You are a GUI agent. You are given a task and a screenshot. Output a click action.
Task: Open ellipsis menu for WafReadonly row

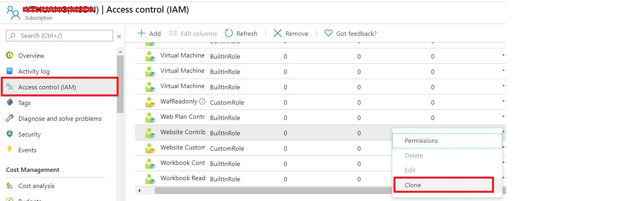click(x=504, y=101)
